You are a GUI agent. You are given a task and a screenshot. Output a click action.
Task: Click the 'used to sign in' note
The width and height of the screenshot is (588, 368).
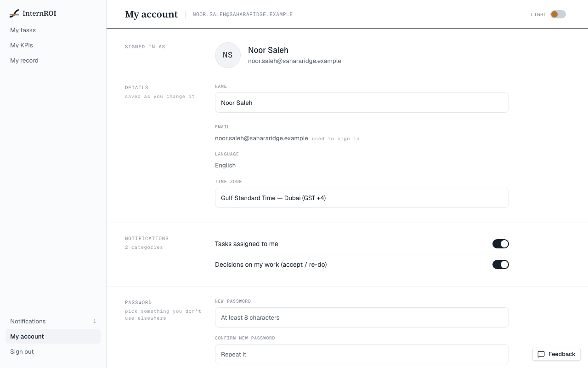point(336,138)
